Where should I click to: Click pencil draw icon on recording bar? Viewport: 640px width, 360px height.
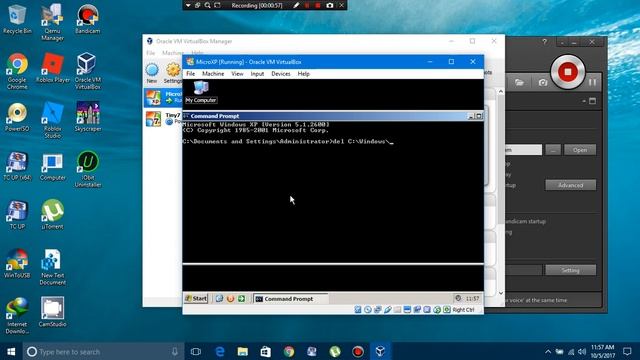296,5
